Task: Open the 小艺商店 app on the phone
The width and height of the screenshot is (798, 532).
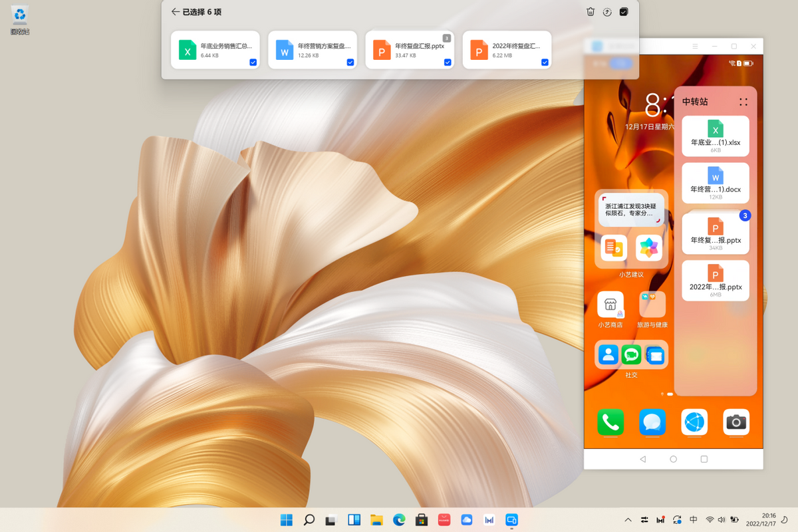Action: coord(610,305)
